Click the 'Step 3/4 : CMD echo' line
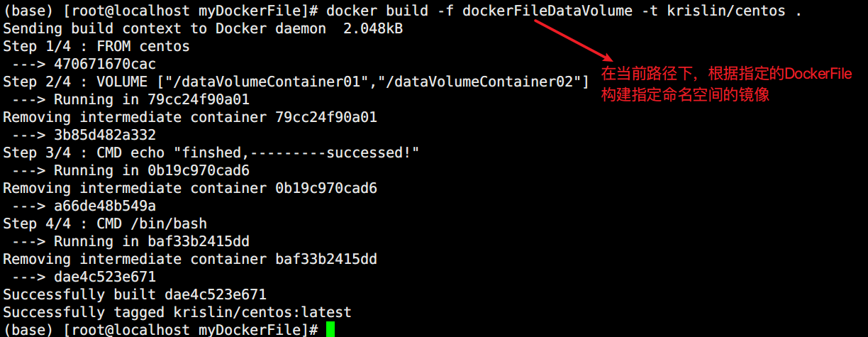This screenshot has height=337, width=868. 211,153
